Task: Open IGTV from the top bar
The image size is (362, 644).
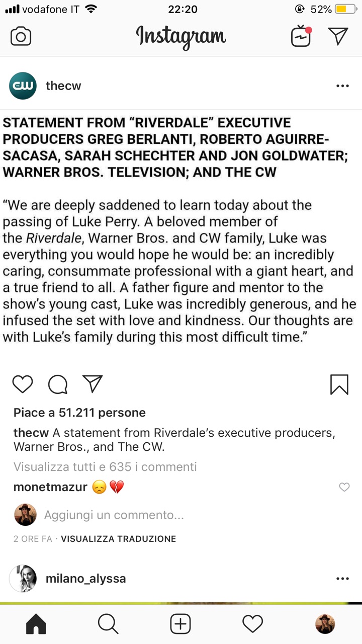Action: point(301,36)
